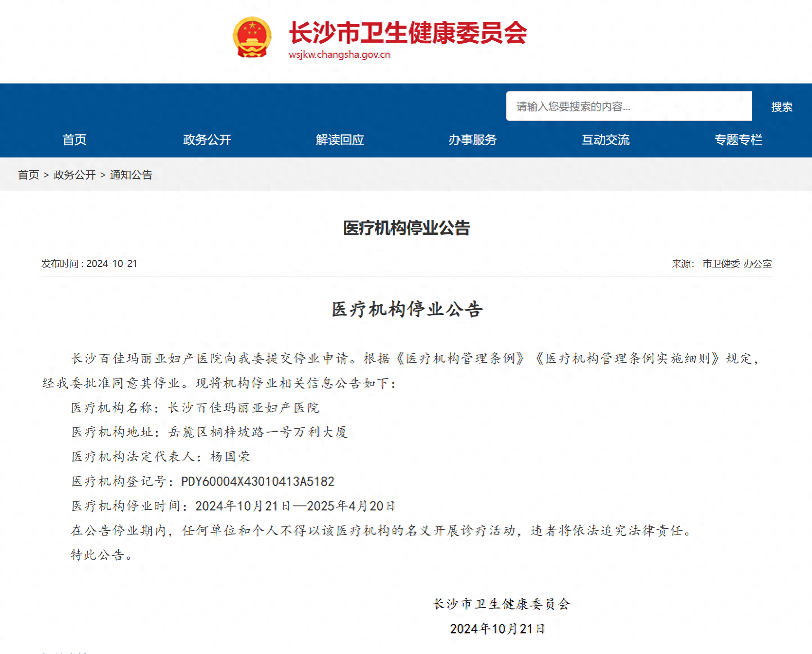The width and height of the screenshot is (812, 654).
Task: Click the registration number PDY60004X43010413A5182
Action: [x=258, y=482]
